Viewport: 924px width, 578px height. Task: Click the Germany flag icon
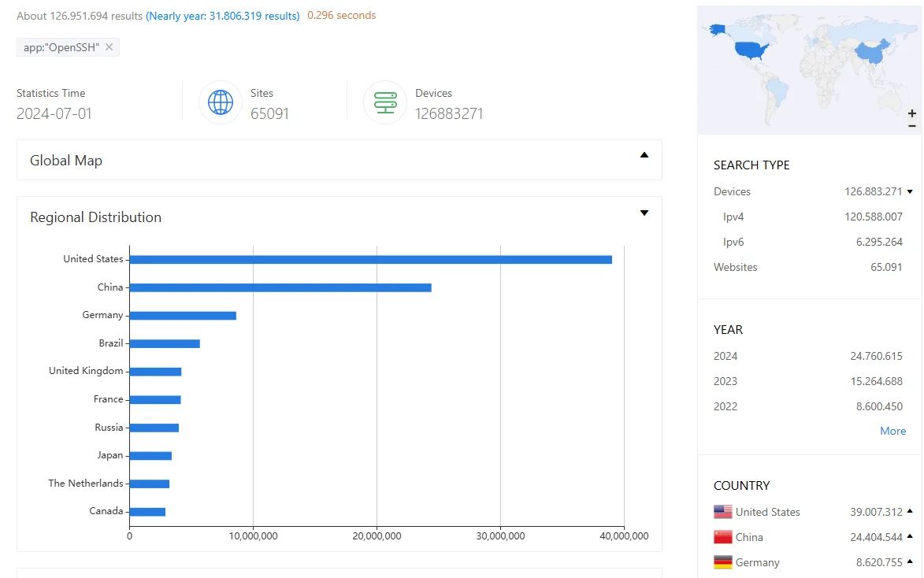coord(723,562)
